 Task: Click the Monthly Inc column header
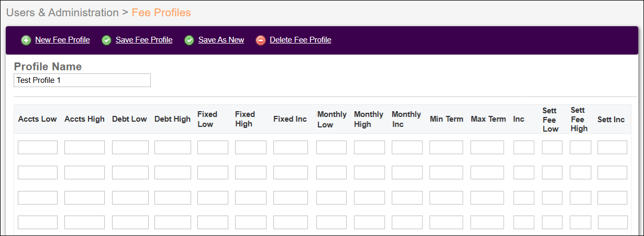pos(406,119)
